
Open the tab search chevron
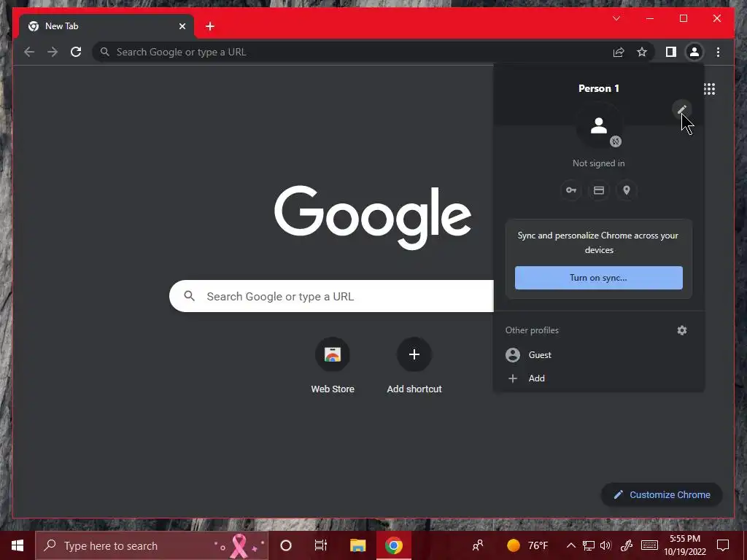[616, 18]
